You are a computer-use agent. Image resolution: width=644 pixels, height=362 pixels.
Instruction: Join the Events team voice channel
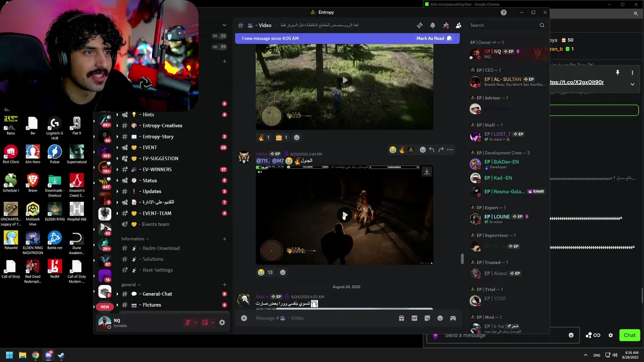[x=174, y=224]
